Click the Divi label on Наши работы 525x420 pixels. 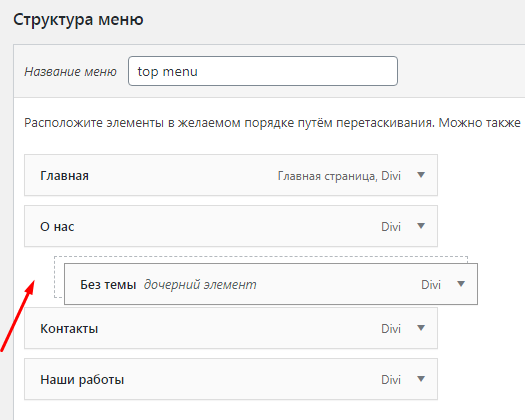(x=391, y=380)
